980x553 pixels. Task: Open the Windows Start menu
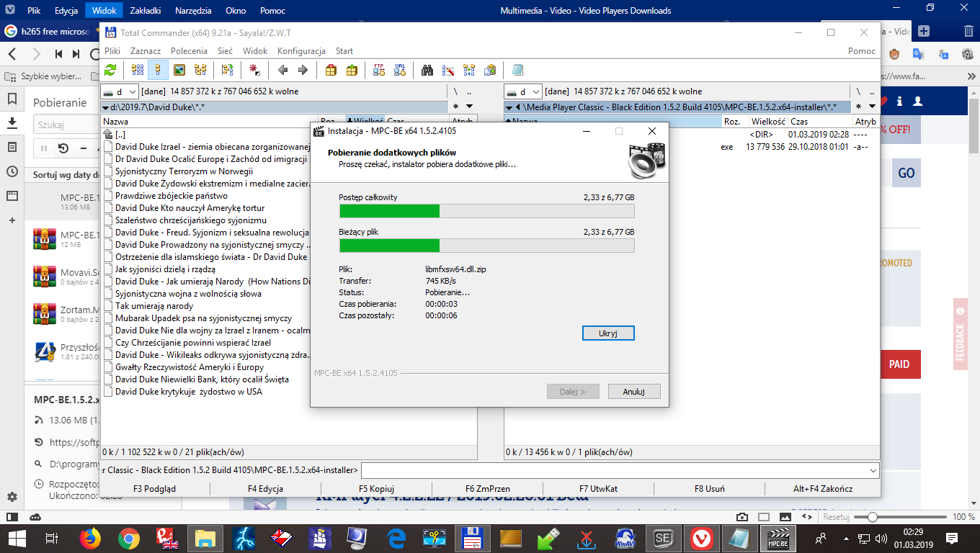point(17,538)
